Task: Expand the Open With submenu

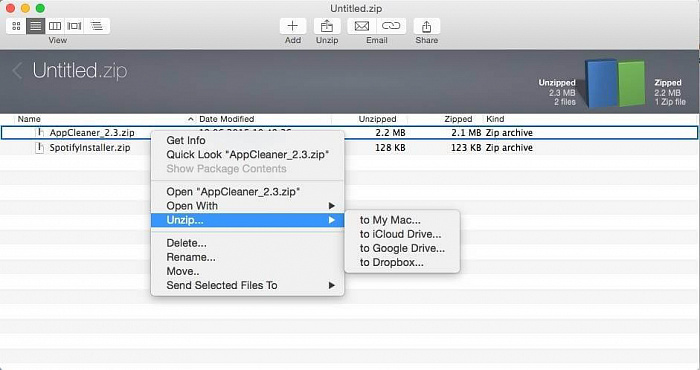Action: point(248,206)
